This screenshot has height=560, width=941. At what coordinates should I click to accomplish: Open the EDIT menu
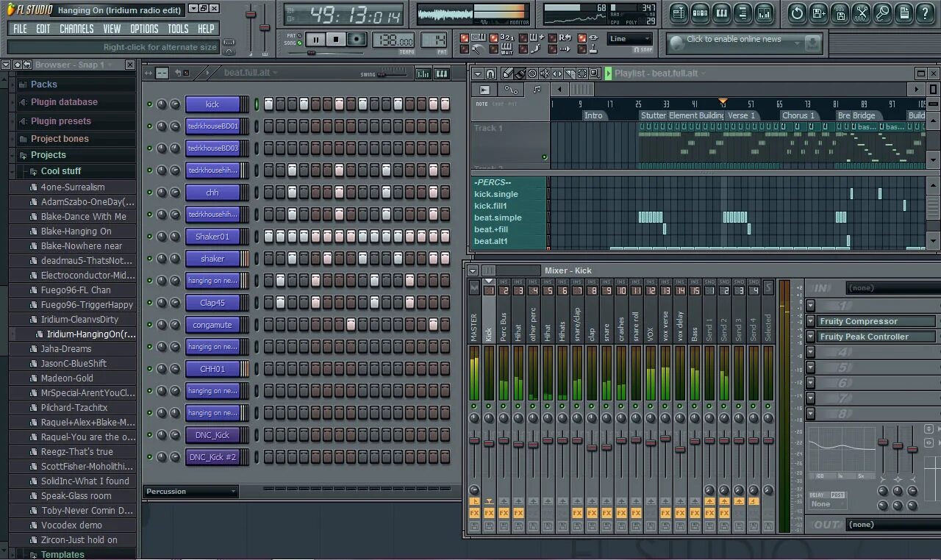click(43, 29)
